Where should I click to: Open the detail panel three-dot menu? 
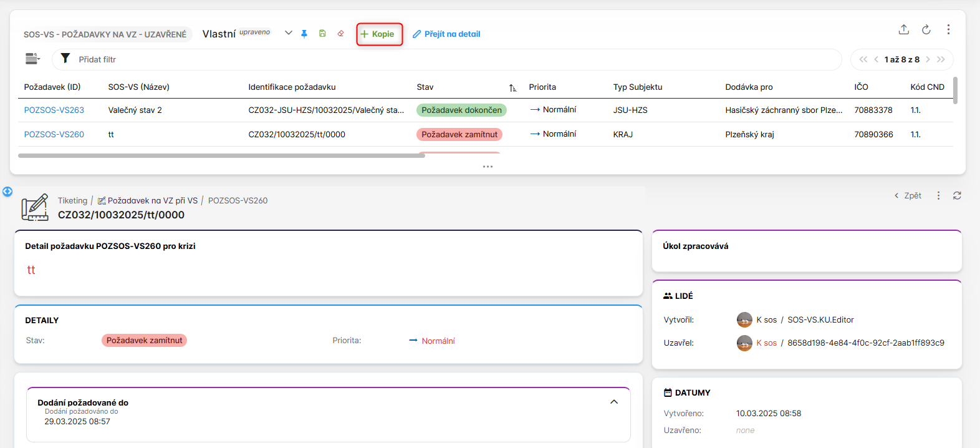click(x=938, y=195)
